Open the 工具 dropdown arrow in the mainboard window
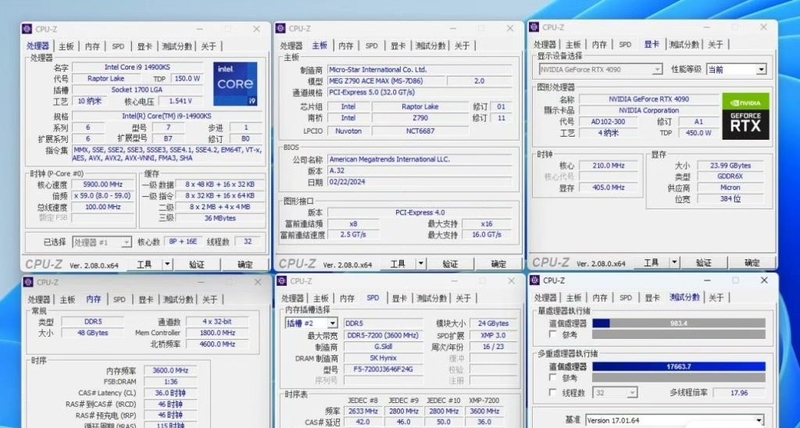800x428 pixels. coord(421,263)
